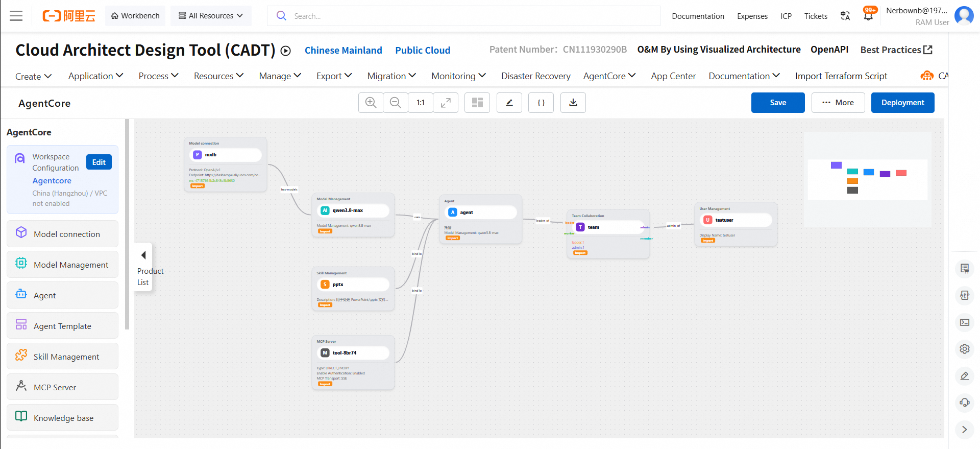Expand the Create menu

[34, 76]
